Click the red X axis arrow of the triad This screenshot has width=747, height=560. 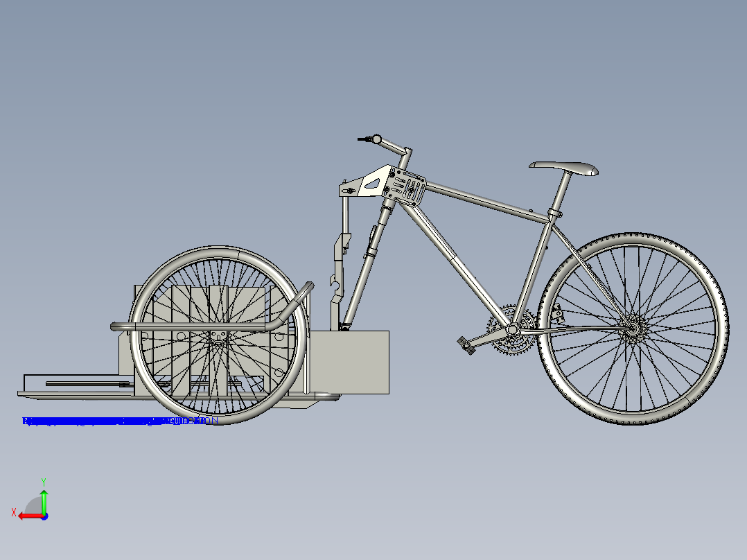30,516
